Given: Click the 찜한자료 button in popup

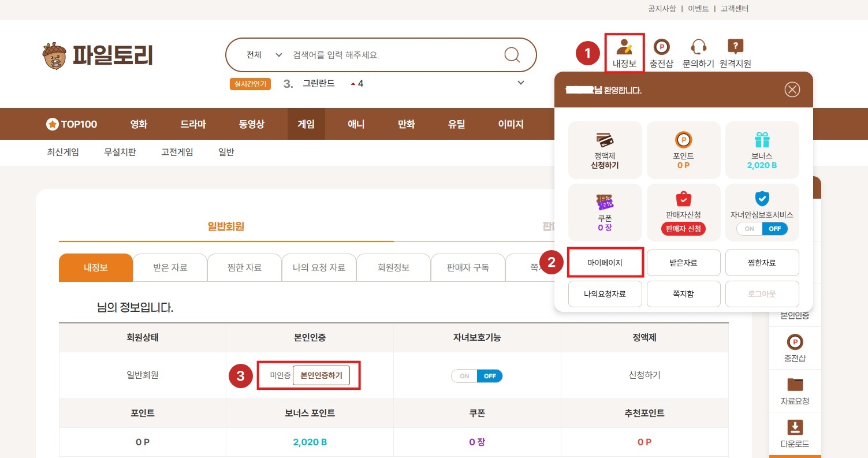Looking at the screenshot, I should tap(762, 263).
